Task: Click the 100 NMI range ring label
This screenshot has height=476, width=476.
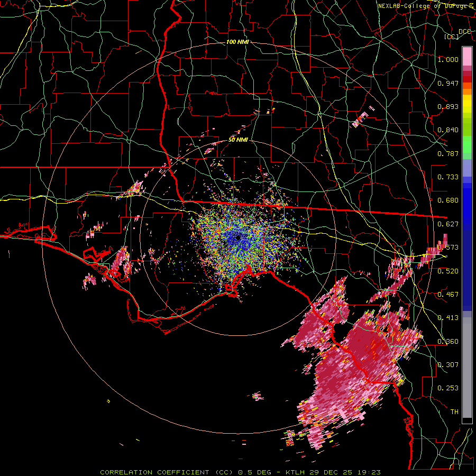Action: click(x=237, y=42)
